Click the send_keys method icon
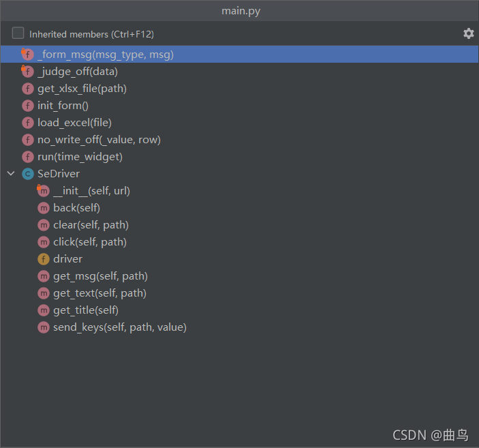The height and width of the screenshot is (448, 479). [43, 327]
